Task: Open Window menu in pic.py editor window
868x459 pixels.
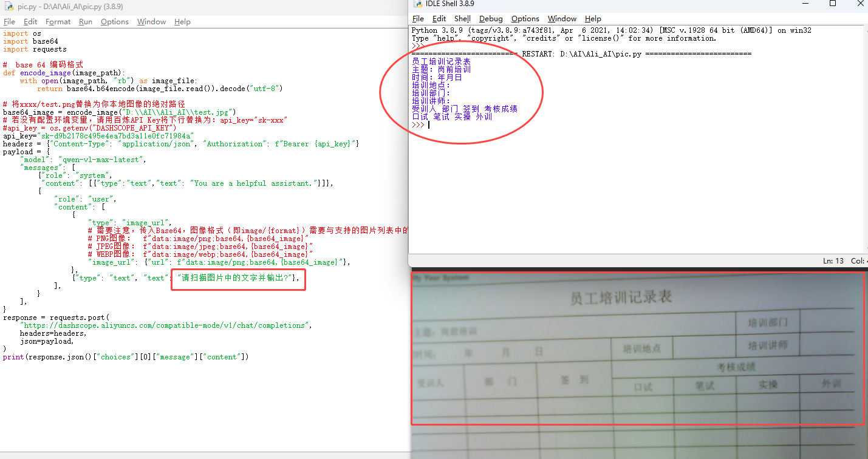Action: click(x=151, y=22)
